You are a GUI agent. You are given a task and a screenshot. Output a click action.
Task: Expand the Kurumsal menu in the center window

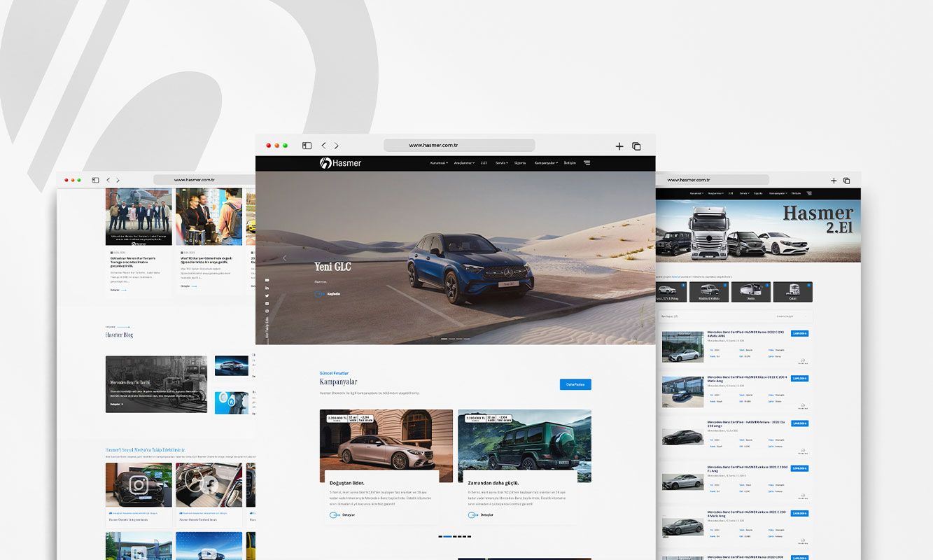pos(439,163)
